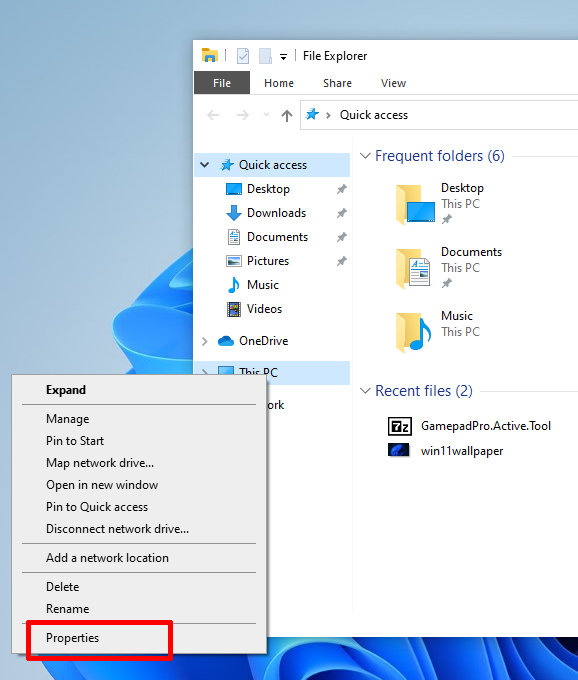This screenshot has height=680, width=578.
Task: Click the pin icon next to Downloads in sidebar
Action: point(342,213)
